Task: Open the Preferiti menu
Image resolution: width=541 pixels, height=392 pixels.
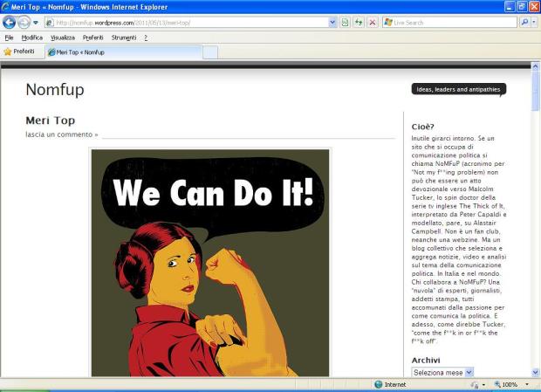Action: 93,38
